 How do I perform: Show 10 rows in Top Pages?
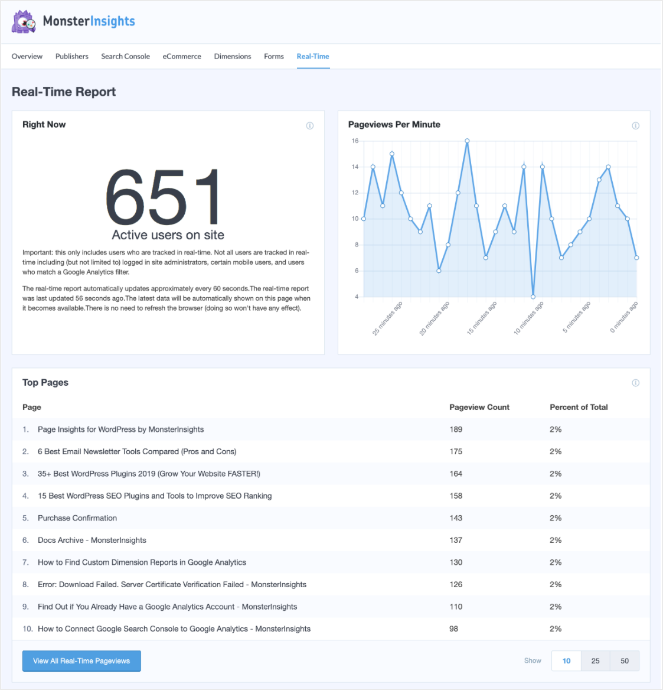pos(566,661)
